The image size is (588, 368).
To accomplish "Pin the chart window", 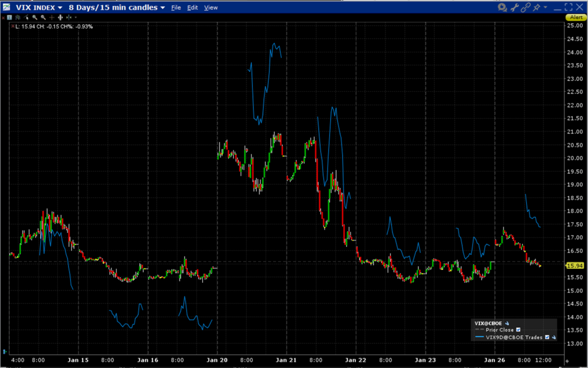I will pos(537,7).
